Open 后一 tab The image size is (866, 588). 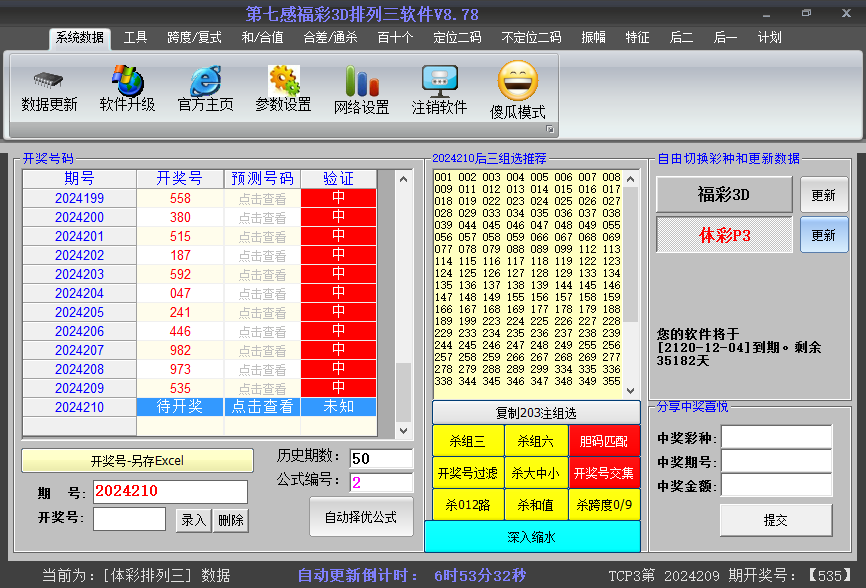tap(725, 38)
